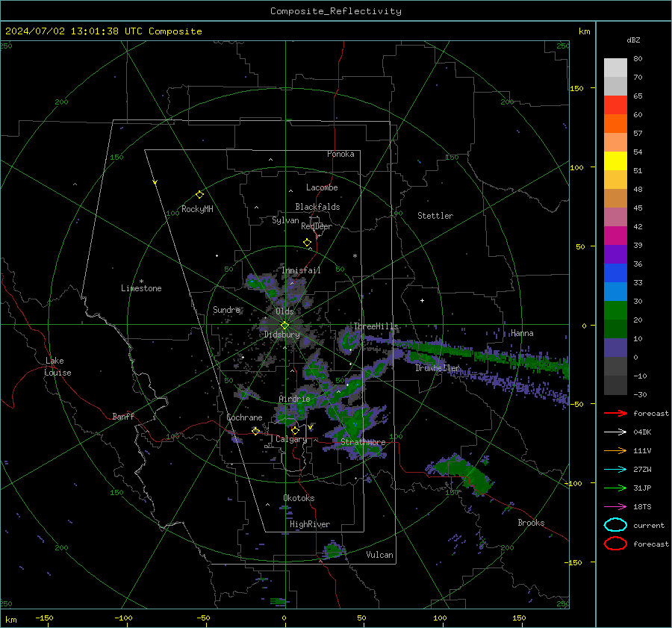Click the white 04DK arrow legend icon

(615, 432)
